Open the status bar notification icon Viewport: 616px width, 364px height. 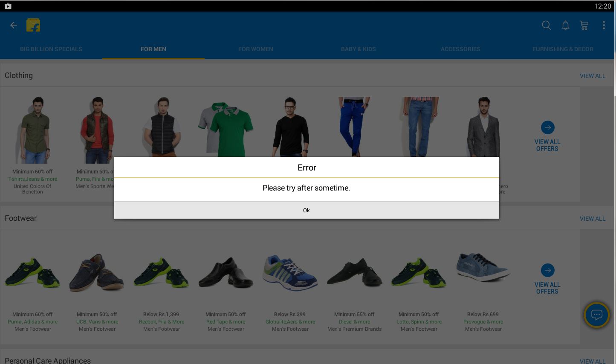[x=8, y=6]
